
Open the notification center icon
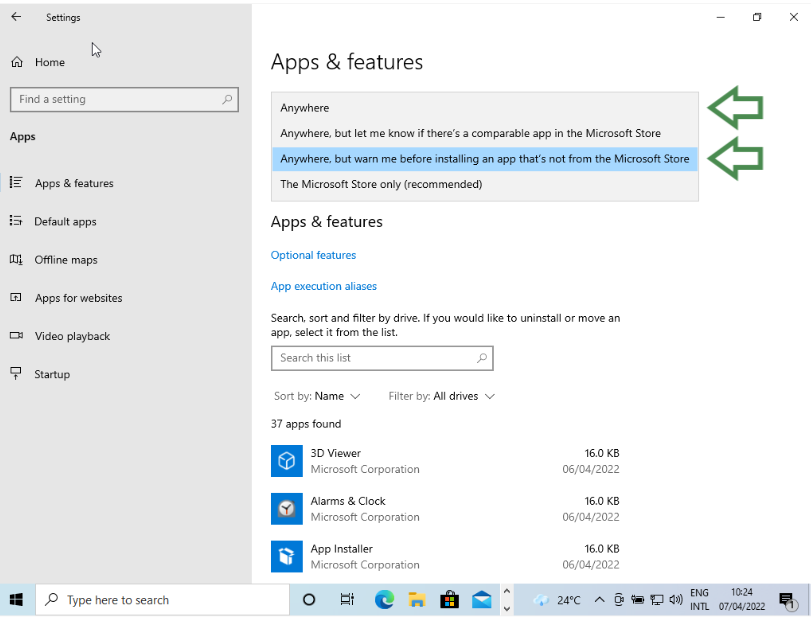[788, 600]
